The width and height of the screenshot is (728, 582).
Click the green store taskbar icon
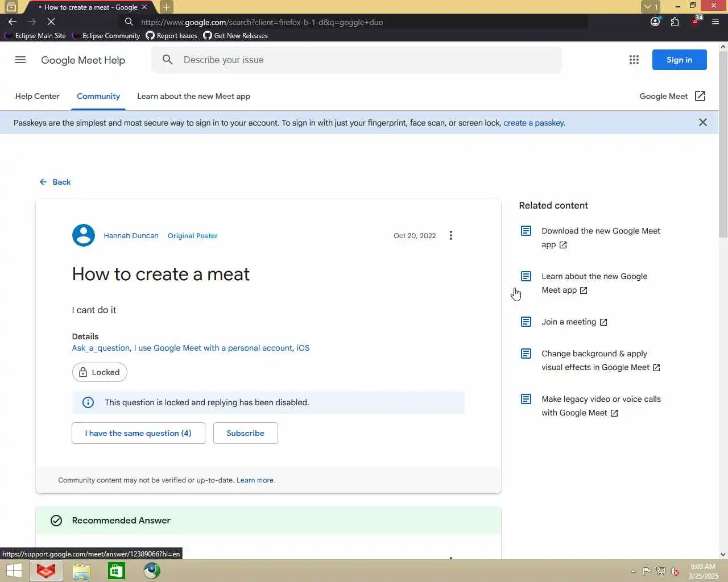tap(117, 571)
